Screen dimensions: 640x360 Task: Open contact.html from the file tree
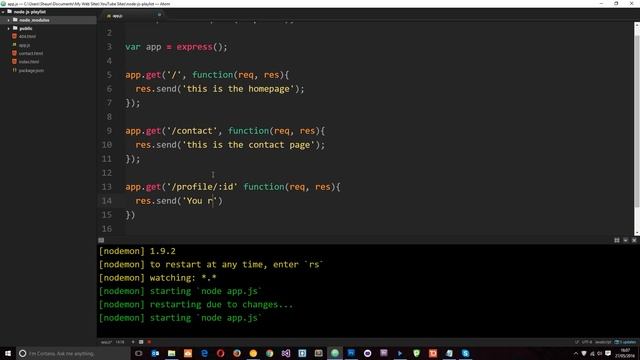point(31,53)
